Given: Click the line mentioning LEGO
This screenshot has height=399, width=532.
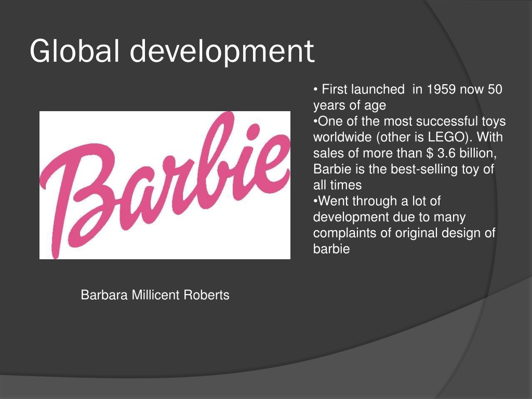Looking at the screenshot, I should 408,137.
